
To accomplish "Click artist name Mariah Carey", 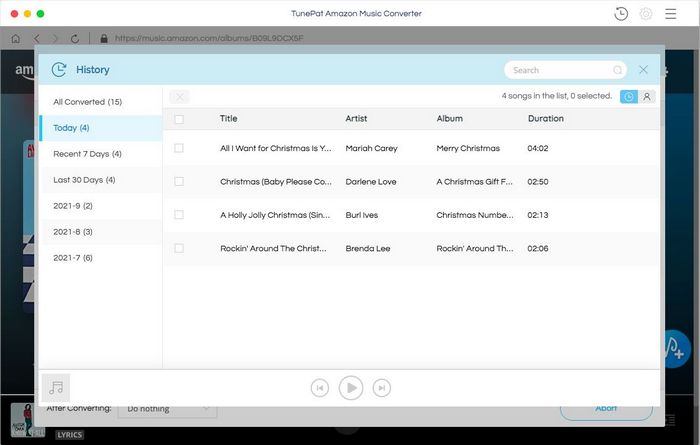I will pyautogui.click(x=371, y=148).
